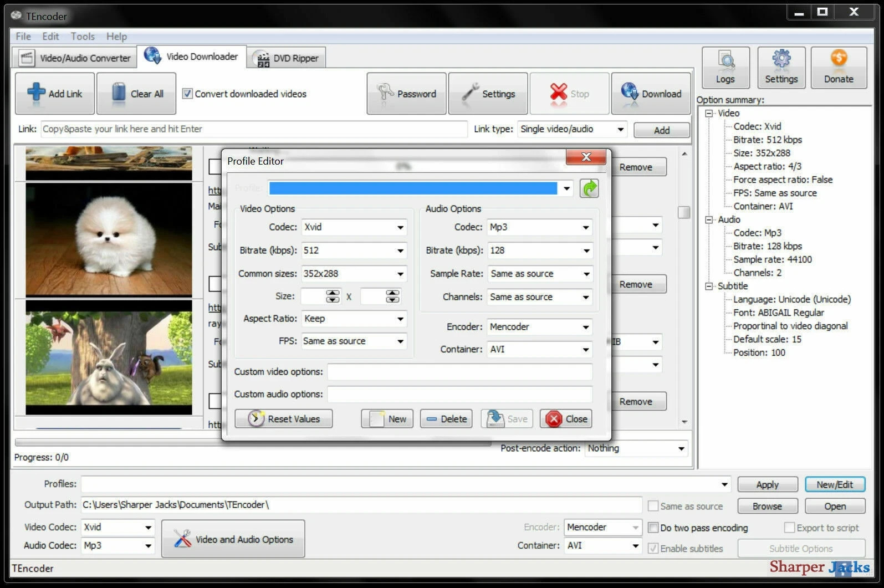
Task: Click the Add Link plus icon button
Action: [x=55, y=93]
